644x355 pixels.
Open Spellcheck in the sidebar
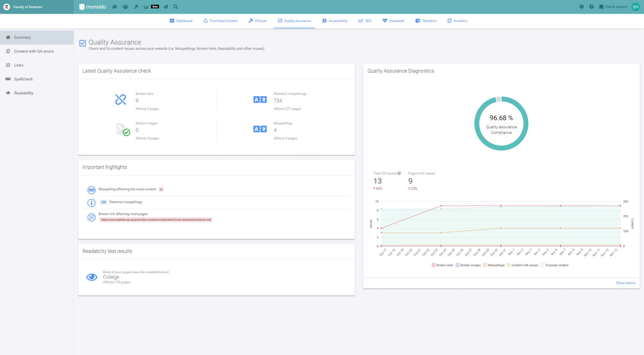click(x=23, y=79)
